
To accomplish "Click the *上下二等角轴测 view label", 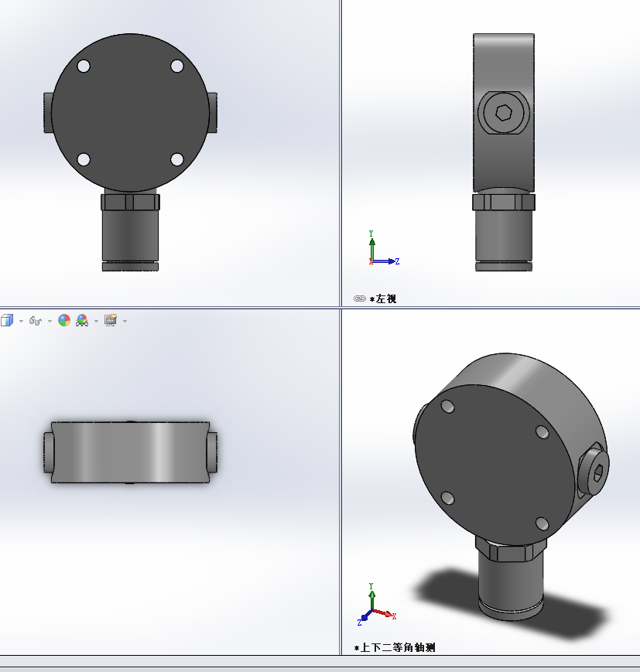I will (395, 647).
